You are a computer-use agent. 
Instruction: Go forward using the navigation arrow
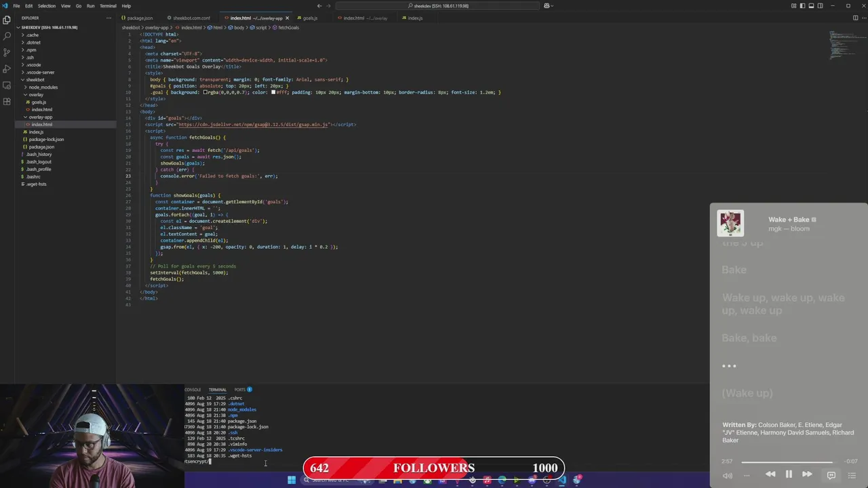pyautogui.click(x=329, y=5)
